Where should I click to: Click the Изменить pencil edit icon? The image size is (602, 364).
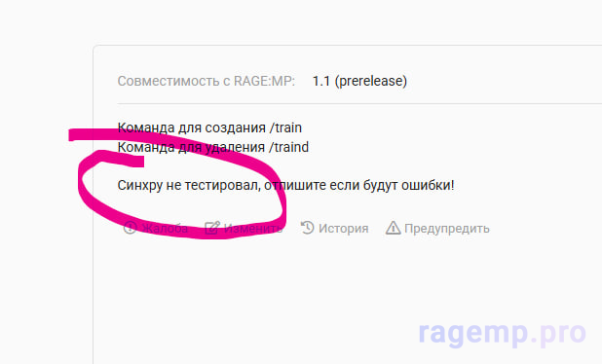[212, 228]
